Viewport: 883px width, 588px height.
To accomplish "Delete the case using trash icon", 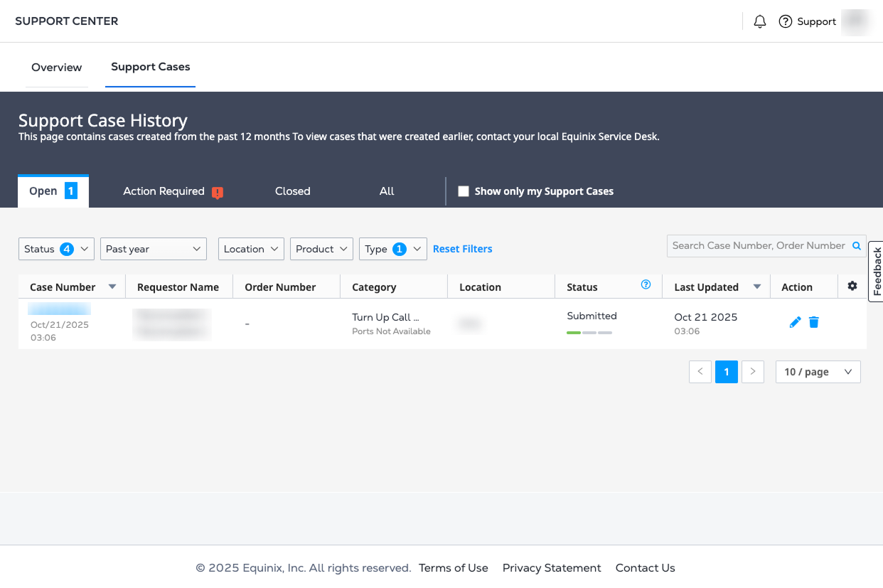I will pyautogui.click(x=814, y=323).
